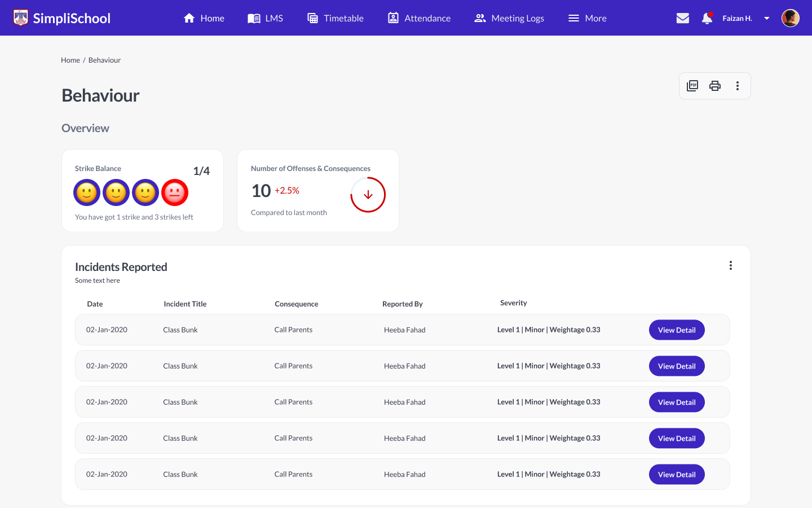Click the Strike Balance 1/4 value

coord(201,171)
